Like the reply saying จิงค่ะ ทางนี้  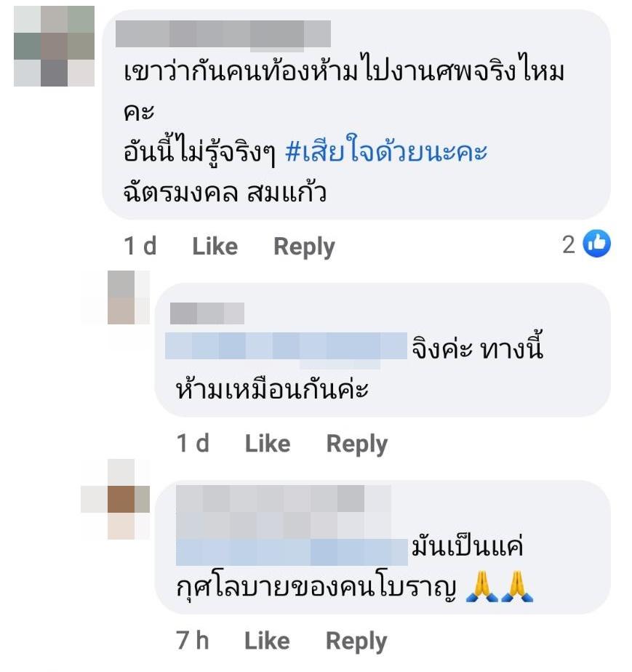coord(268,444)
